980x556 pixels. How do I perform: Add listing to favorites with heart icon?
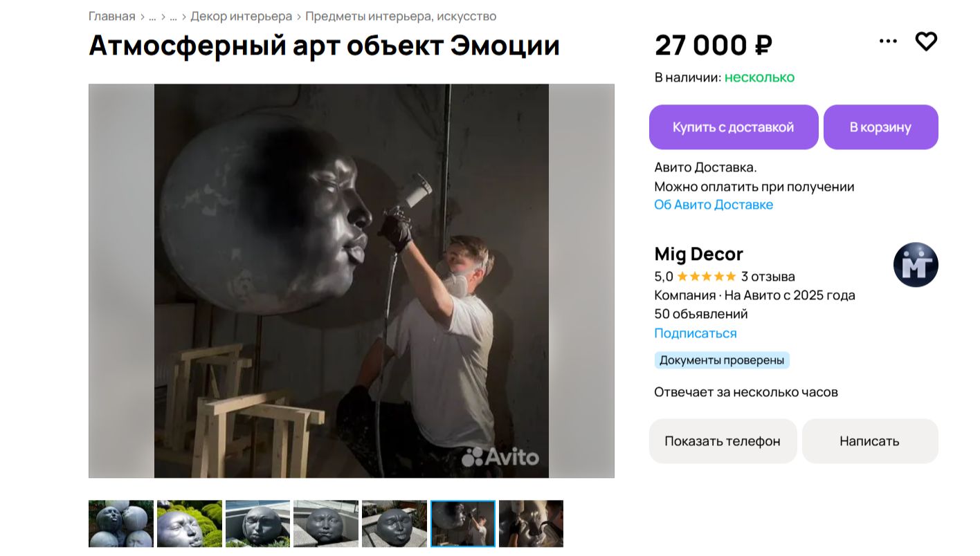click(x=926, y=41)
